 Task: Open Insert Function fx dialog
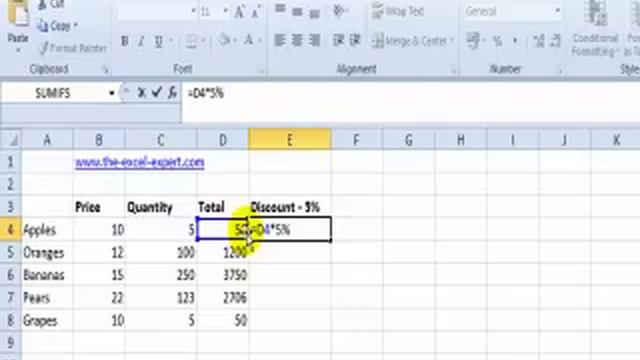(x=172, y=93)
